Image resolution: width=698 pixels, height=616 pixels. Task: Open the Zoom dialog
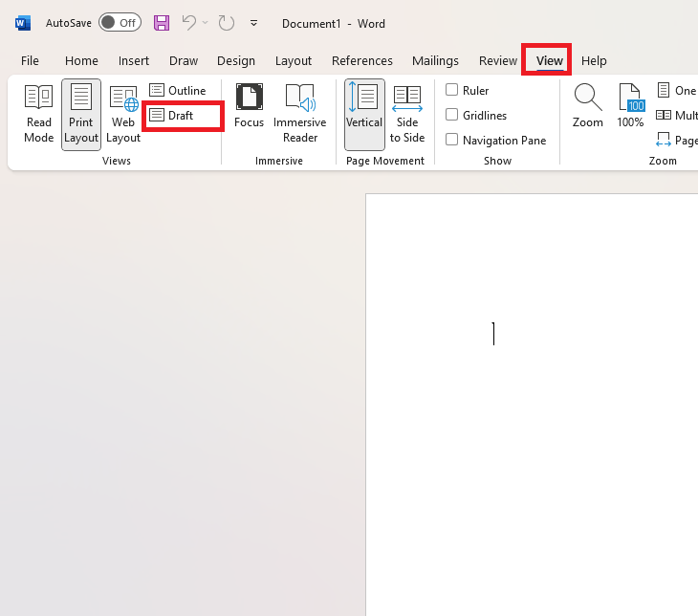pyautogui.click(x=587, y=106)
